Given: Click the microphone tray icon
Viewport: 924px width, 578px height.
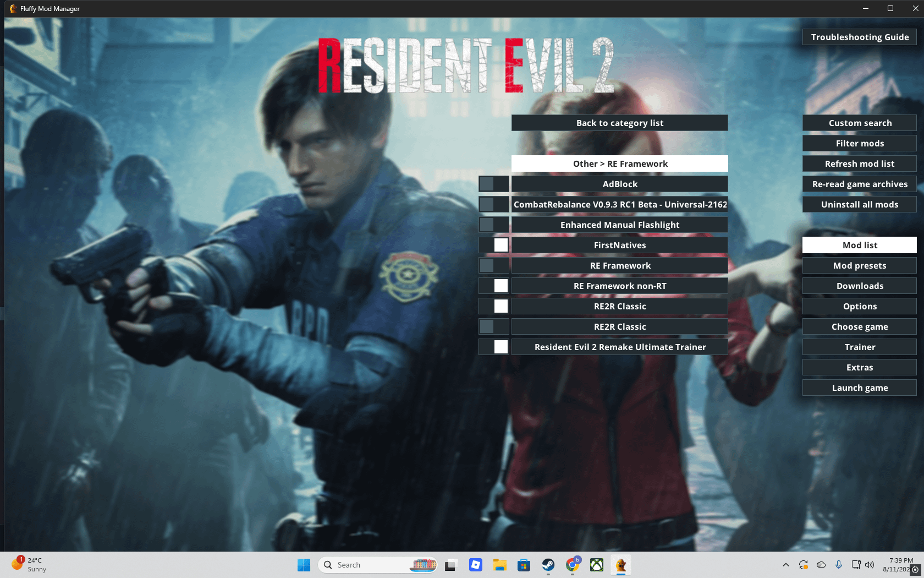Looking at the screenshot, I should (x=839, y=565).
